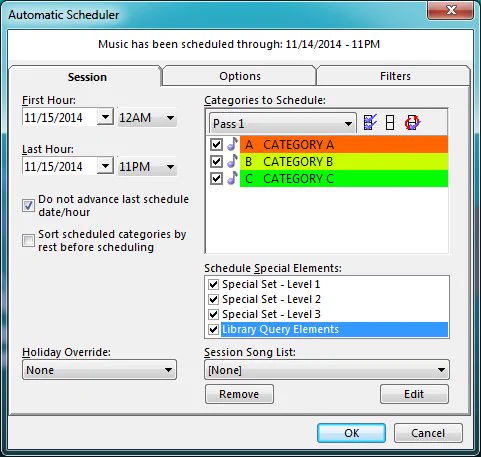481x457 pixels.
Task: Open the Last Hour 11PM time dropdown
Action: tap(147, 166)
